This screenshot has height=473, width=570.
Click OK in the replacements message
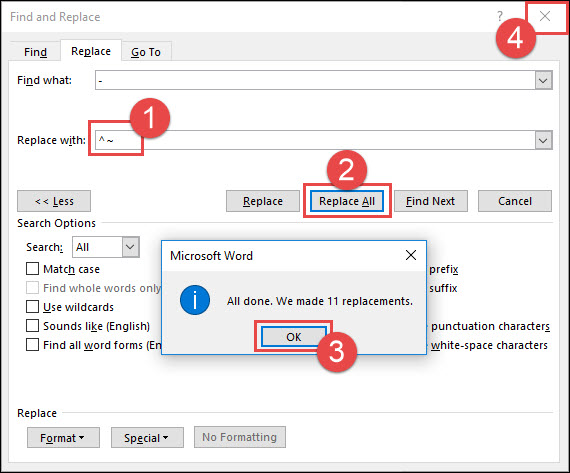[x=294, y=337]
